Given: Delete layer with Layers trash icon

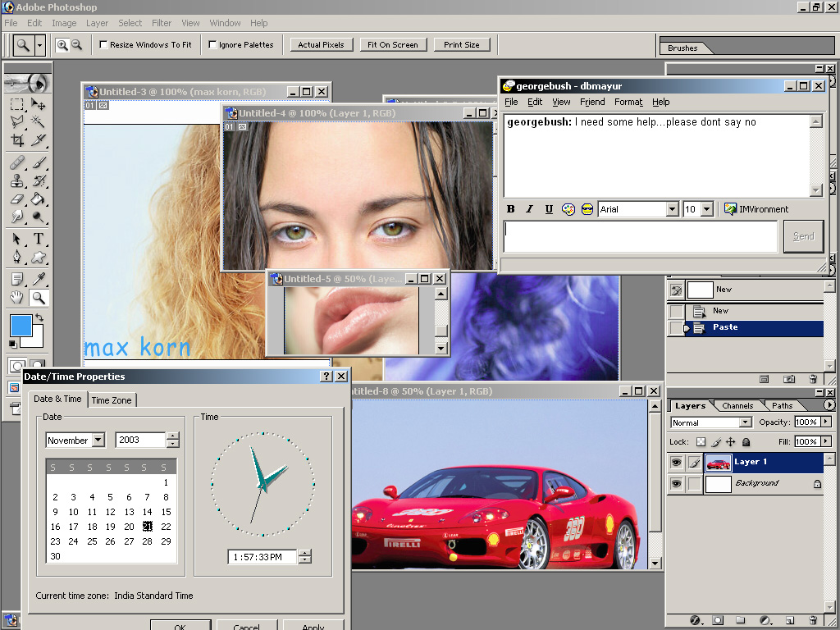Looking at the screenshot, I should 812,620.
